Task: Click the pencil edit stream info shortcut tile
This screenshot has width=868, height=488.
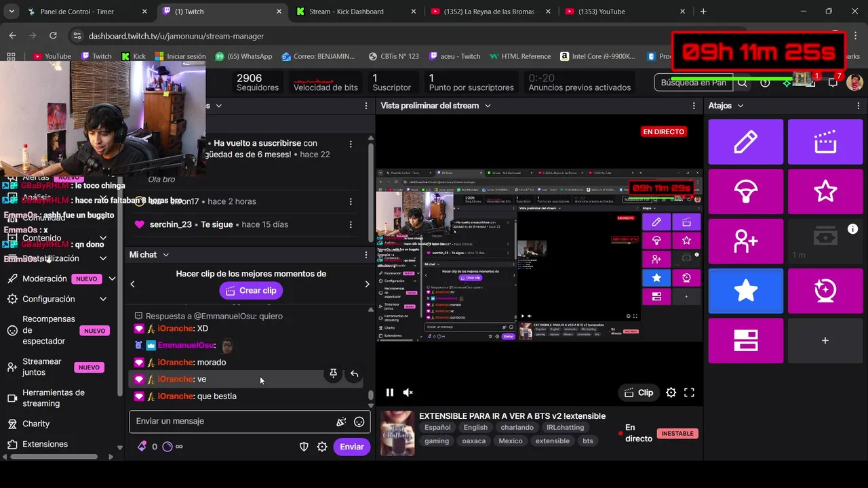Action: click(746, 142)
